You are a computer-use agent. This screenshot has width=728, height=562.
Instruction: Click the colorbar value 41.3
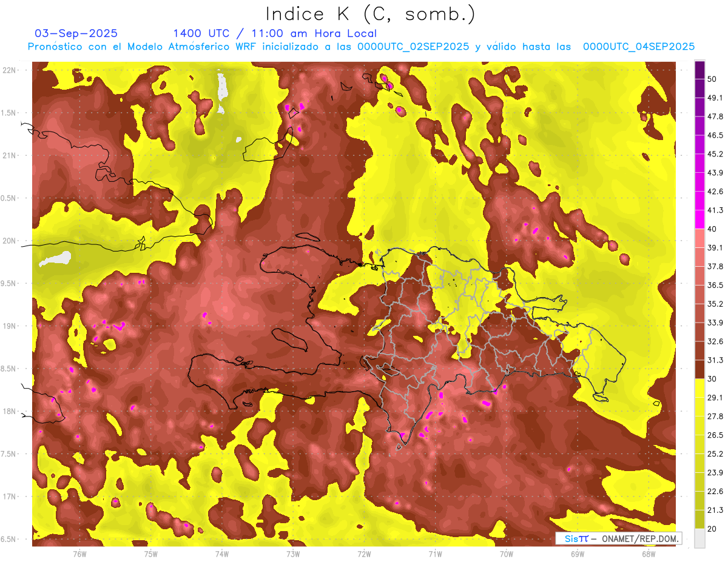pyautogui.click(x=715, y=210)
